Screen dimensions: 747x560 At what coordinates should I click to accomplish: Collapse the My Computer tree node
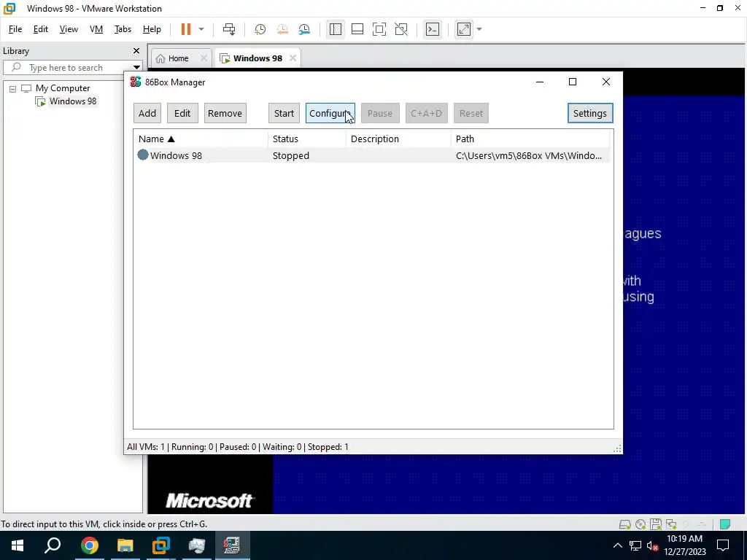[x=13, y=88]
